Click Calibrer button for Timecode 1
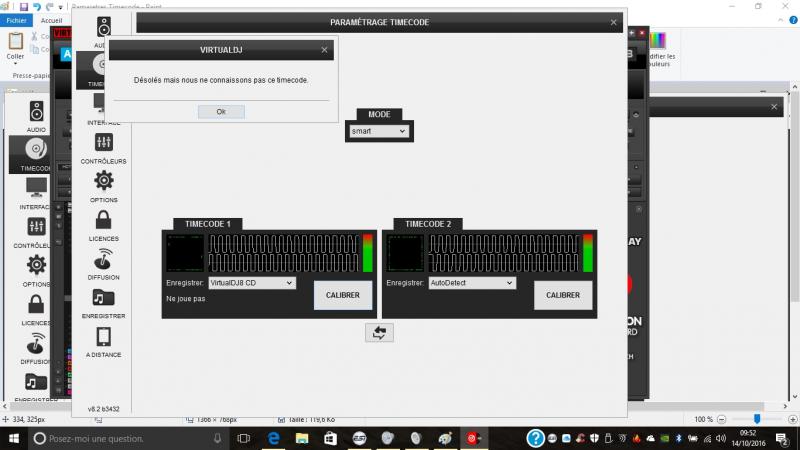Image resolution: width=800 pixels, height=450 pixels. tap(343, 295)
